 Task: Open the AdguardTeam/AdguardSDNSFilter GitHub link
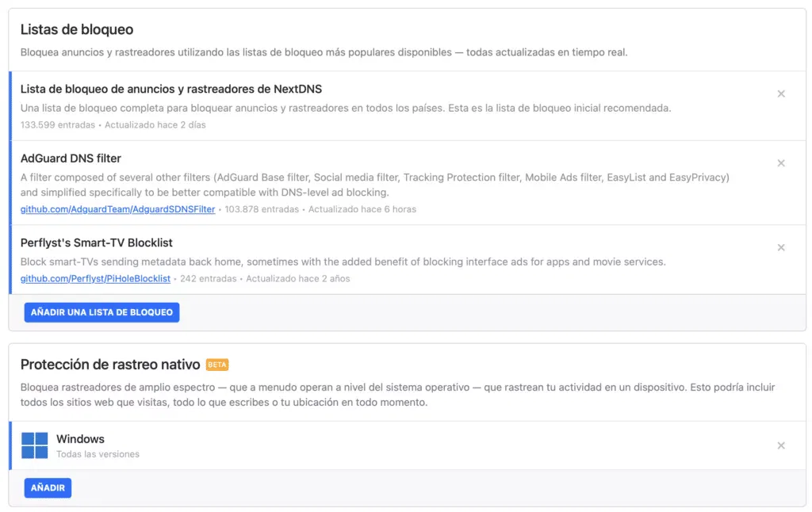click(117, 209)
